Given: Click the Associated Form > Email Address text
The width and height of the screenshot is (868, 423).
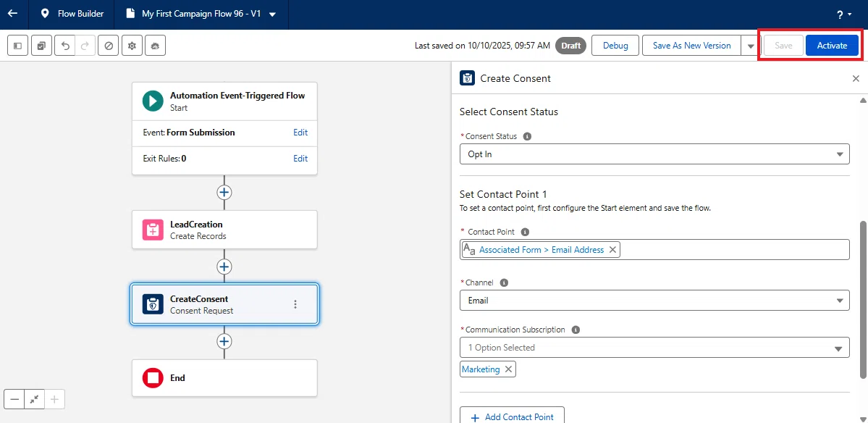Looking at the screenshot, I should point(542,250).
